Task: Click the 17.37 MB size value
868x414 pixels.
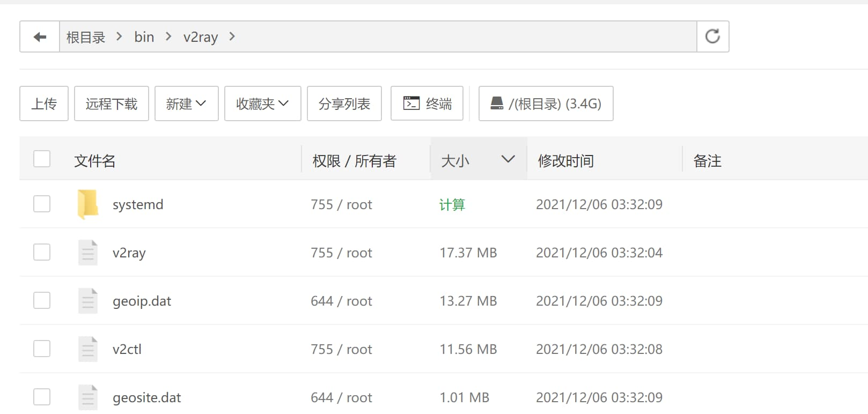Action: [x=468, y=253]
